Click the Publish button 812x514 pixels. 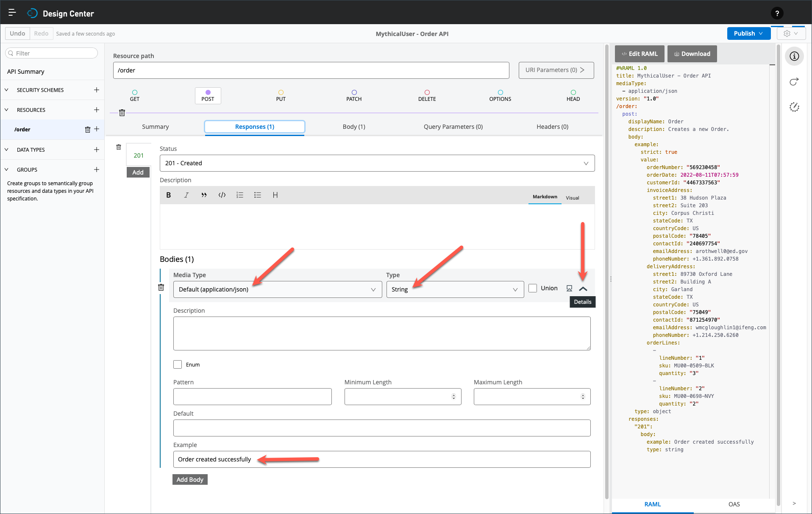[x=748, y=33]
